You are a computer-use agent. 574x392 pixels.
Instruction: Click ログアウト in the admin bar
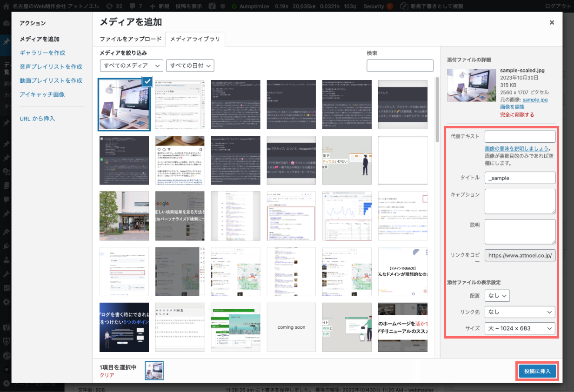tap(558, 7)
